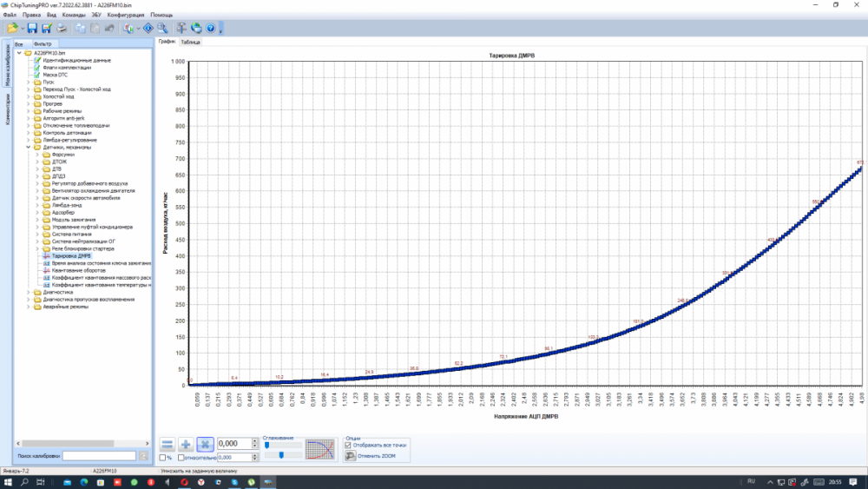Click the Save (floppy disk) toolbar icon

point(32,29)
